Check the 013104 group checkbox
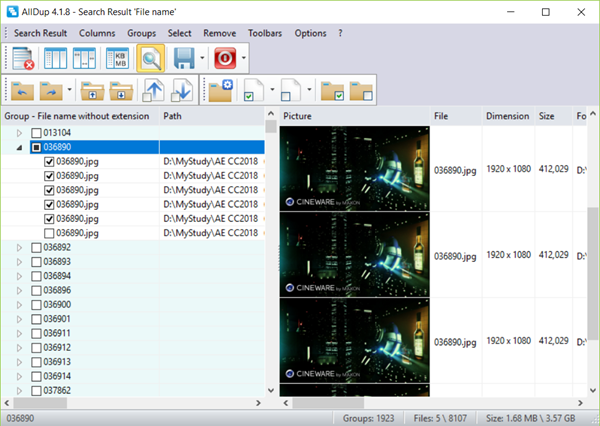This screenshot has height=426, width=600. coord(36,133)
